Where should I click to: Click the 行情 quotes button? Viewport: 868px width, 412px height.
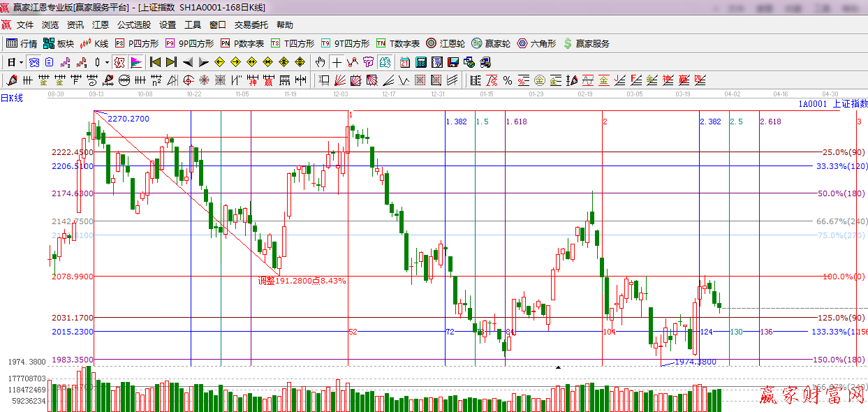click(x=22, y=43)
